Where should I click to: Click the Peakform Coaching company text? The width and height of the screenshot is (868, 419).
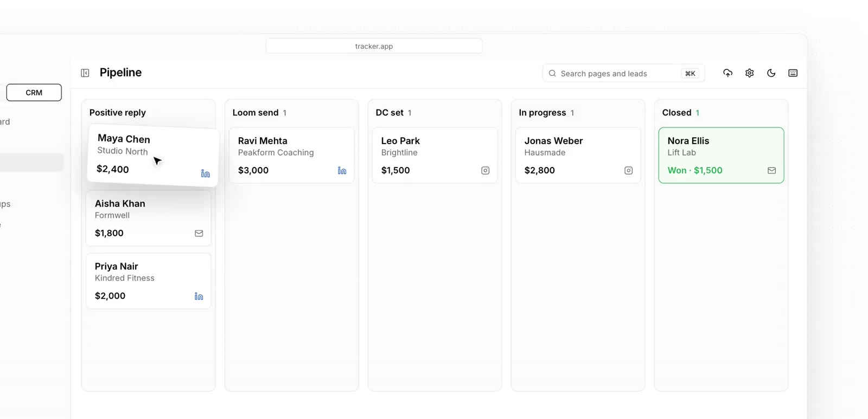click(276, 153)
